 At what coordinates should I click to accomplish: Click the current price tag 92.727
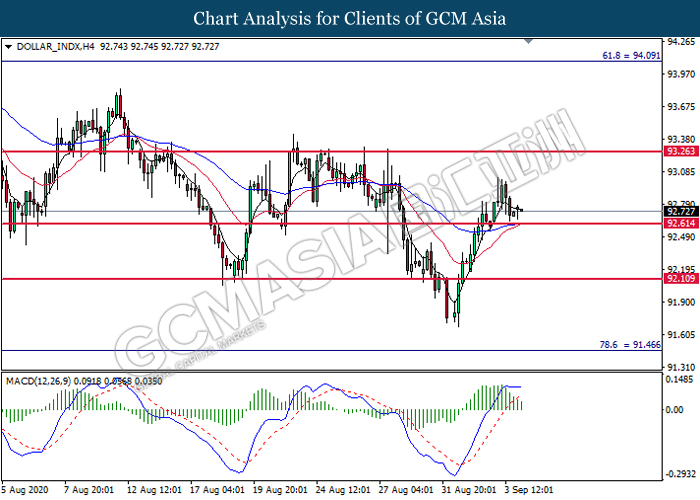(x=678, y=212)
